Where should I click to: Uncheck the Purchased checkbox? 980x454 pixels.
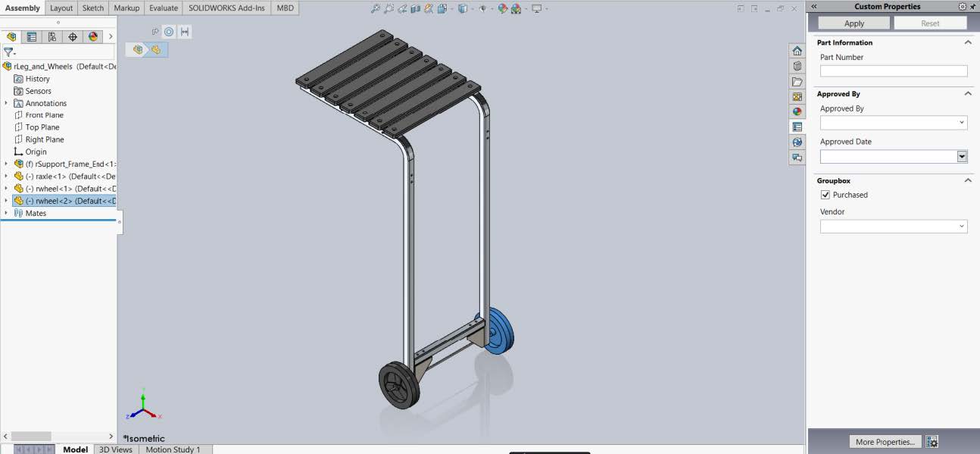click(x=826, y=195)
